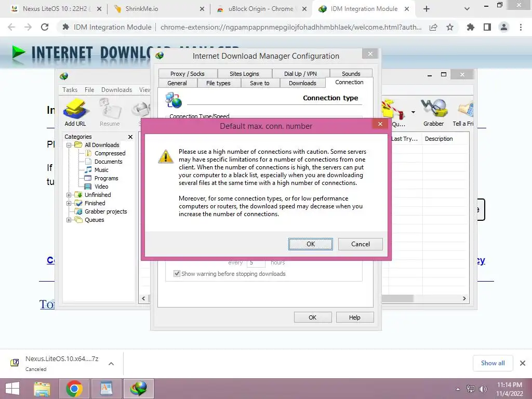Image resolution: width=532 pixels, height=399 pixels.
Task: Click the Last Try column header
Action: pos(404,139)
